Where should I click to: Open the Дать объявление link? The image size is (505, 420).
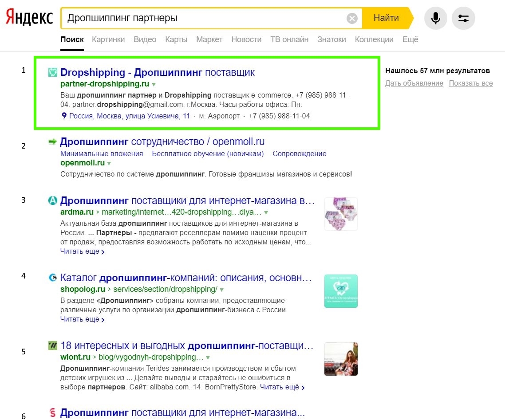tap(414, 83)
